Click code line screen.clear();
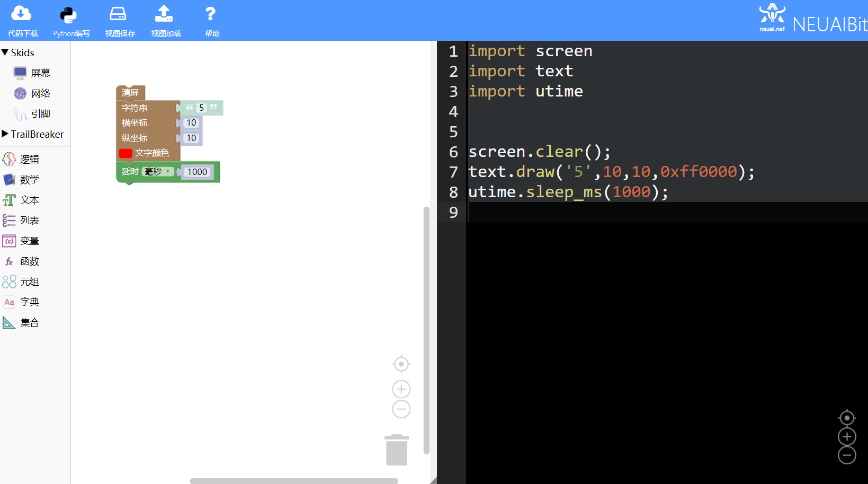The image size is (868, 484). (539, 152)
